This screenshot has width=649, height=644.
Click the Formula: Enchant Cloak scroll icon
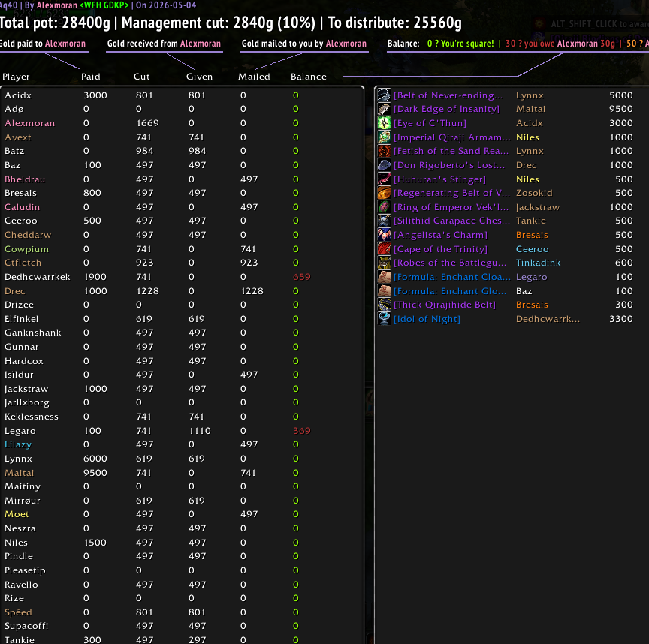pyautogui.click(x=384, y=277)
